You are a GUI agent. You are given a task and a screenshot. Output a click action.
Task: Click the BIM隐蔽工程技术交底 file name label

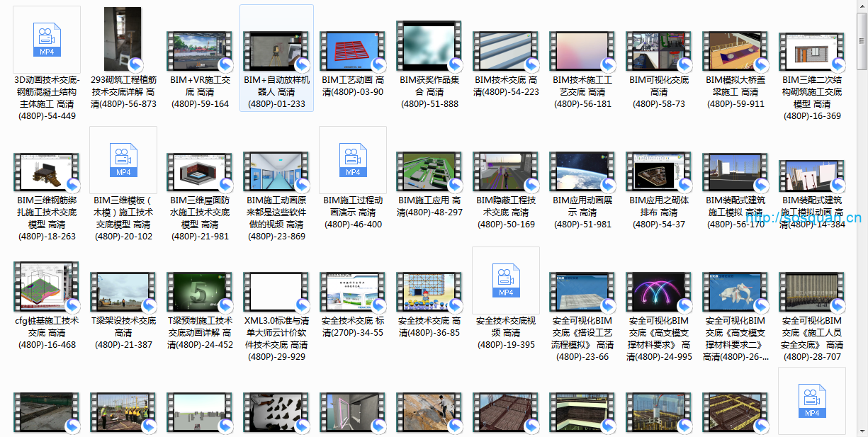click(506, 212)
